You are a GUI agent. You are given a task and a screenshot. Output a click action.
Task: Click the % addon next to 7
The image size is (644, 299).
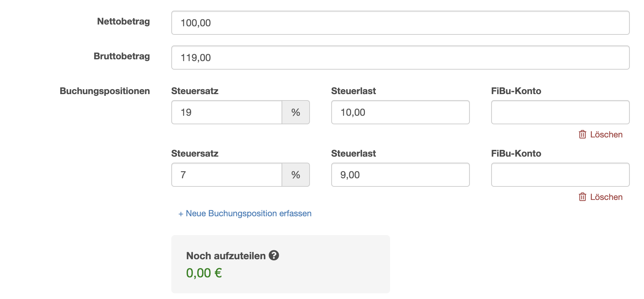[x=296, y=175]
